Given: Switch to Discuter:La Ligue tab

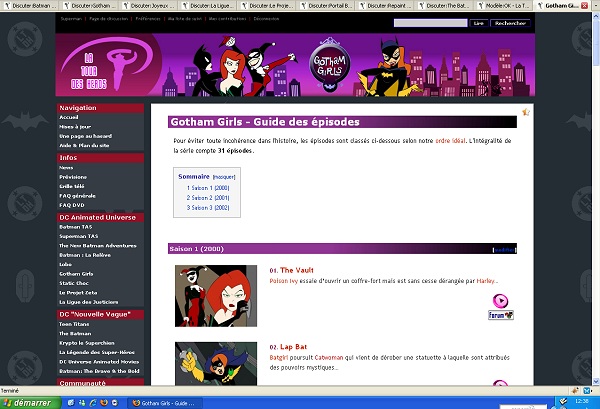Looking at the screenshot, I should click(x=209, y=5).
